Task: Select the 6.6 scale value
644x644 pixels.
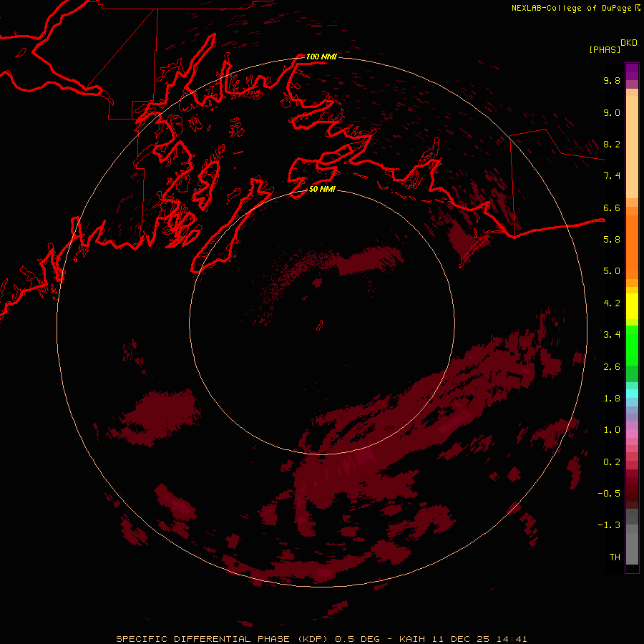Action: tap(612, 208)
